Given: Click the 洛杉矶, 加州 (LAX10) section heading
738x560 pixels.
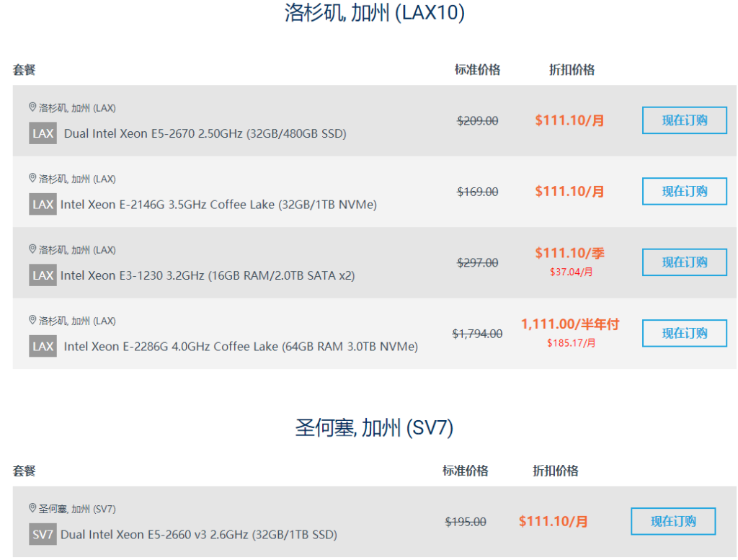Looking at the screenshot, I should 374,14.
